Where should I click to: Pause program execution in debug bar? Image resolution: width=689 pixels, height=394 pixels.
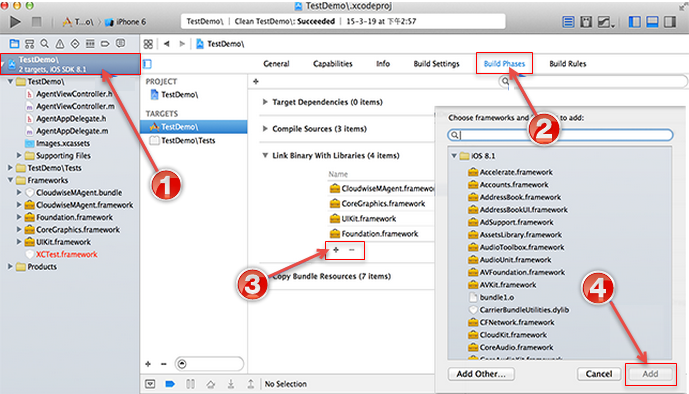(190, 384)
